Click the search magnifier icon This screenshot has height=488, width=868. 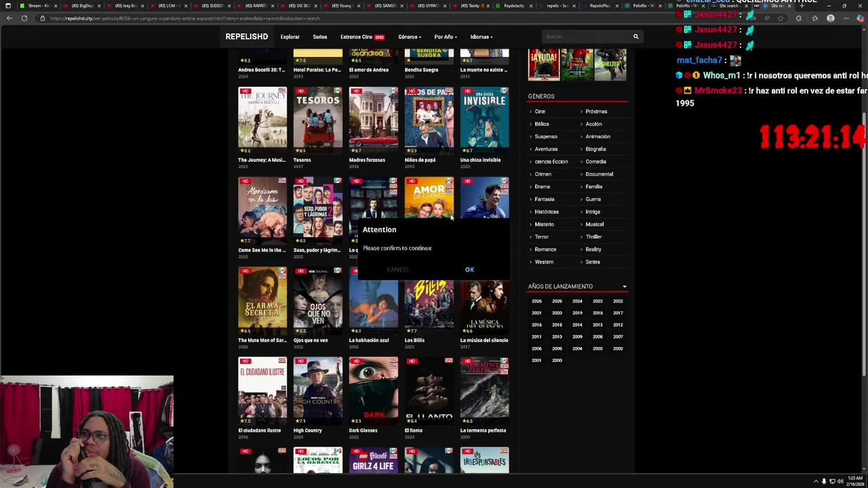[635, 37]
